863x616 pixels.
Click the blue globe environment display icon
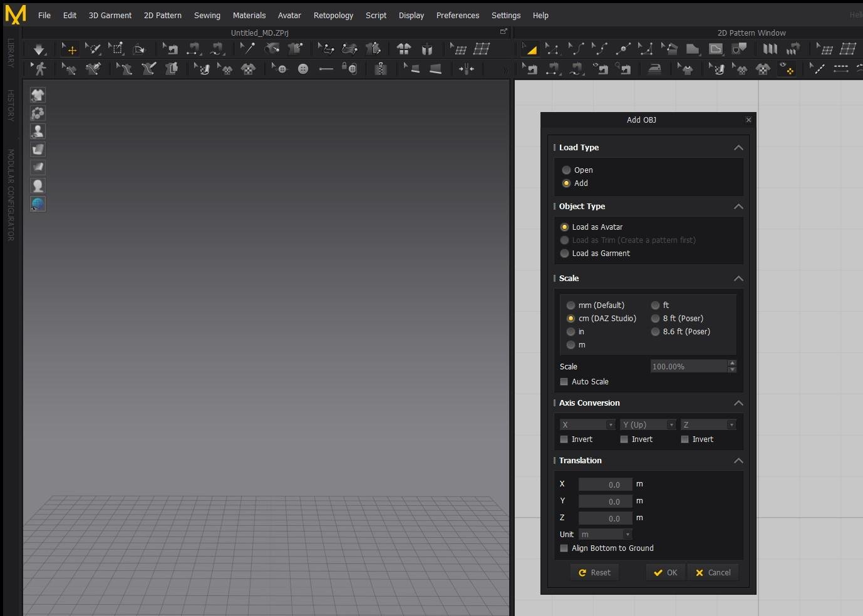pyautogui.click(x=38, y=203)
